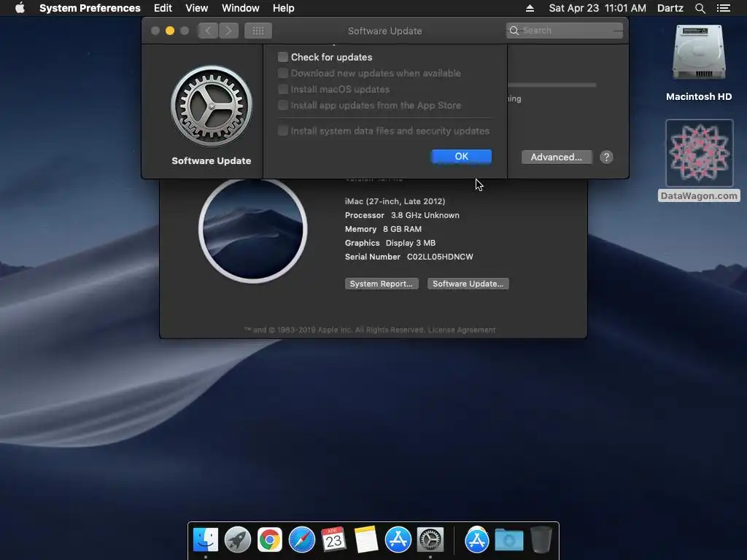Enable Check for updates checkbox
Screen dimensions: 747x560
point(283,57)
